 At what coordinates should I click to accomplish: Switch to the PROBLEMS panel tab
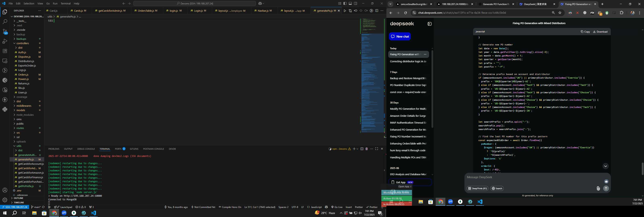tap(54, 149)
